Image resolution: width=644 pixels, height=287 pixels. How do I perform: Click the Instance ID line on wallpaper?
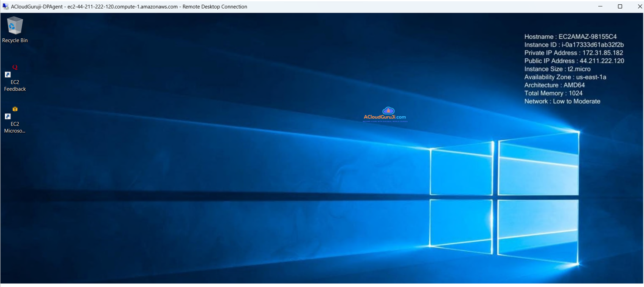pos(573,45)
